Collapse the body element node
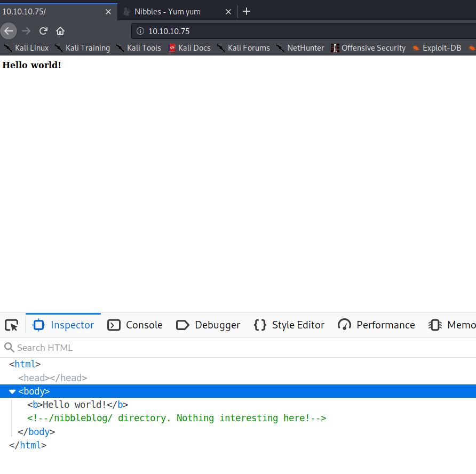This screenshot has height=474, width=476. [x=12, y=391]
